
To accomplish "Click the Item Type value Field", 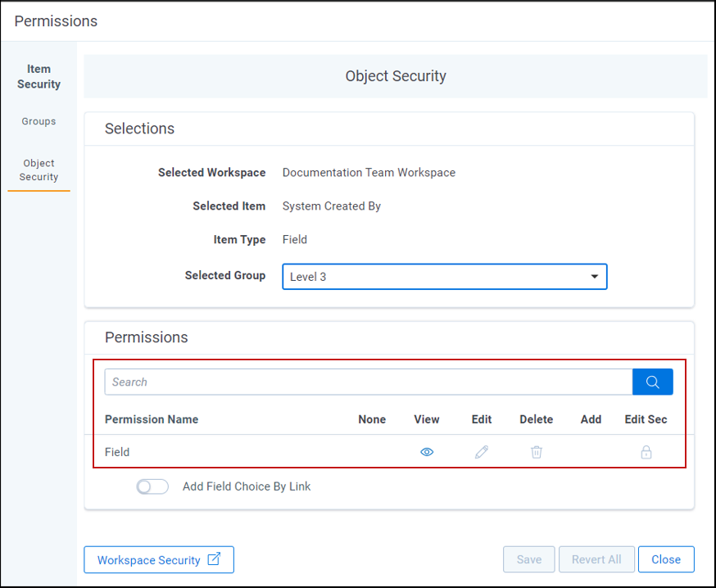I will pyautogui.click(x=295, y=240).
